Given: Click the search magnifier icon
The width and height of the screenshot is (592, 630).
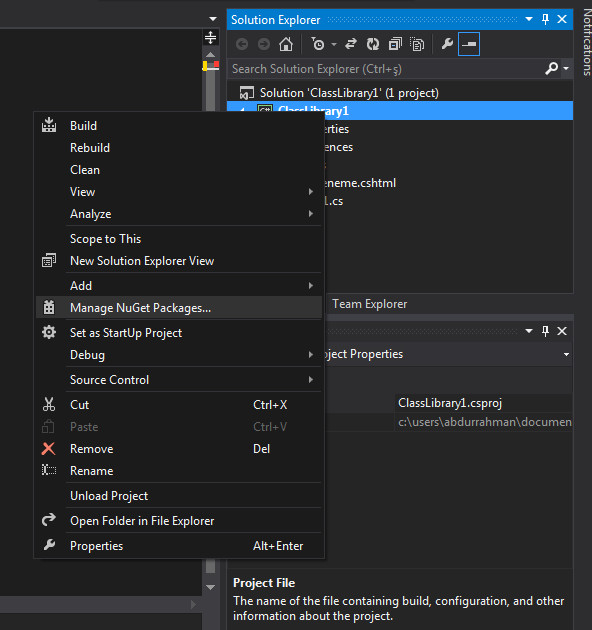Looking at the screenshot, I should [x=551, y=69].
